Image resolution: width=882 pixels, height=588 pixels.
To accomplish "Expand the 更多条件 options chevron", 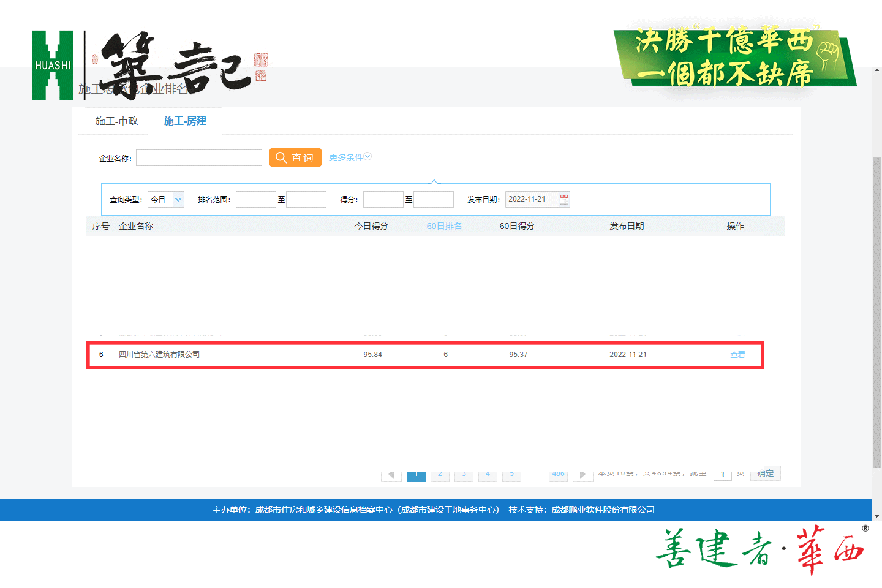I will click(x=368, y=157).
